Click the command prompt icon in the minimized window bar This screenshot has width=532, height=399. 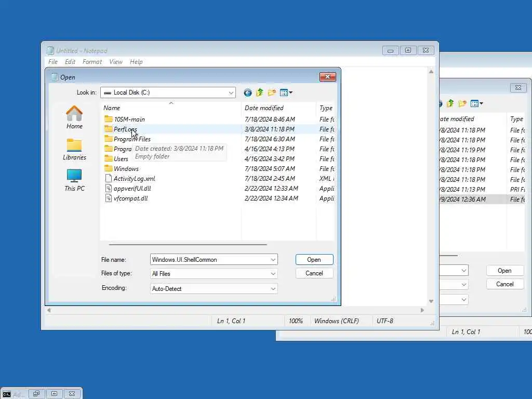point(6,394)
